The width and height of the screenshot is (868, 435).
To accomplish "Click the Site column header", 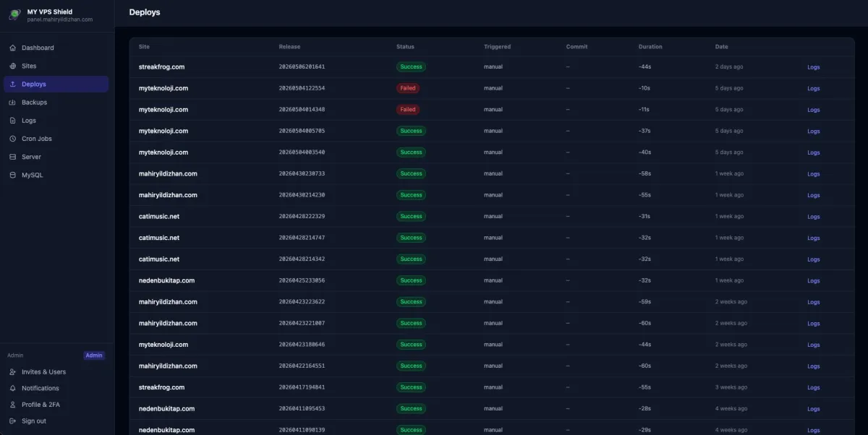I will click(144, 47).
